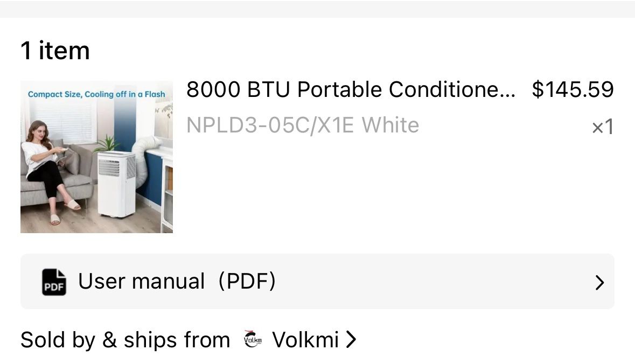
Task: Click the black PDF file icon
Action: [54, 282]
